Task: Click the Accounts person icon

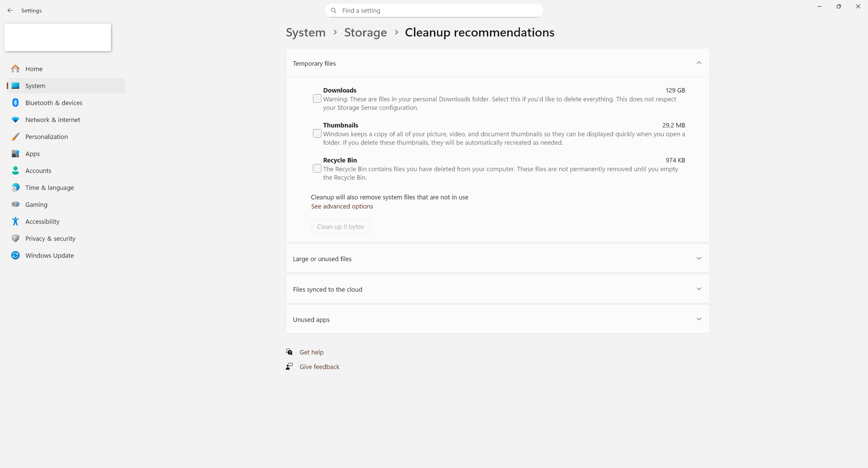Action: tap(15, 171)
